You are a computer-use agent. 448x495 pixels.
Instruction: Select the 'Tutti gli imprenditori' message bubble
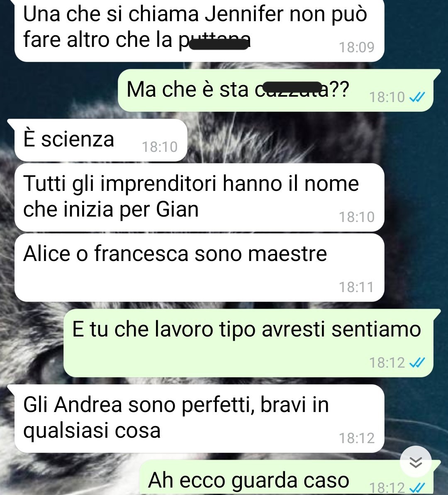(x=199, y=198)
